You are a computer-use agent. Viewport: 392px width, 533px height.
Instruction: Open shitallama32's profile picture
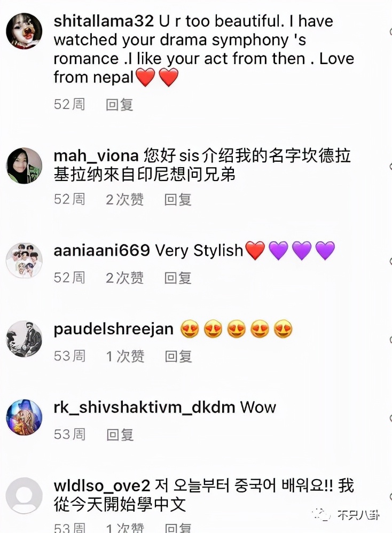tap(24, 32)
